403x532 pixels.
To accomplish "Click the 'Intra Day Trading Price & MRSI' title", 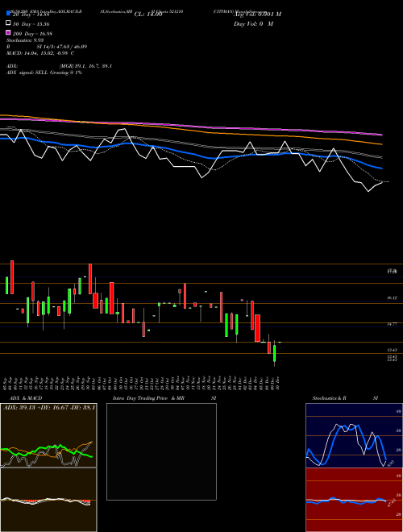I will click(164, 398).
